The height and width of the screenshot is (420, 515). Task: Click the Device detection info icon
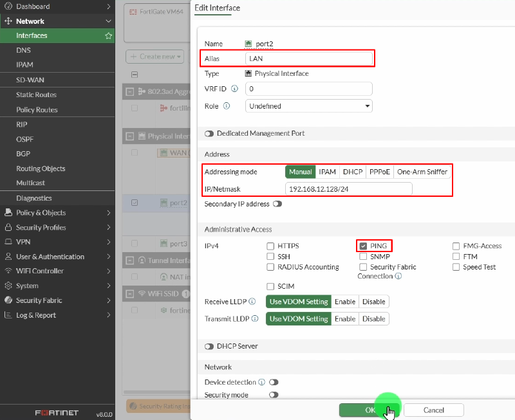262,382
